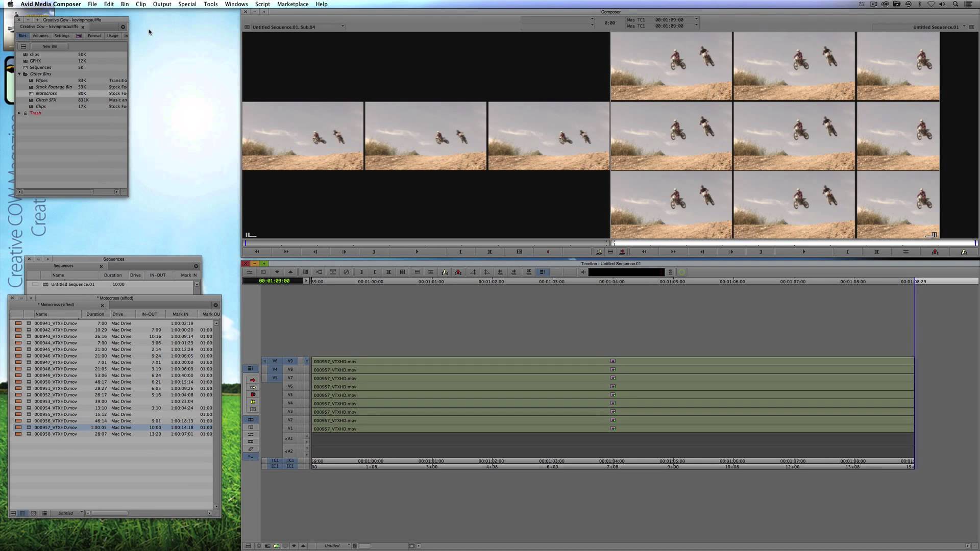The image size is (980, 551).
Task: Toggle record track V7 selector
Action: pos(290,378)
